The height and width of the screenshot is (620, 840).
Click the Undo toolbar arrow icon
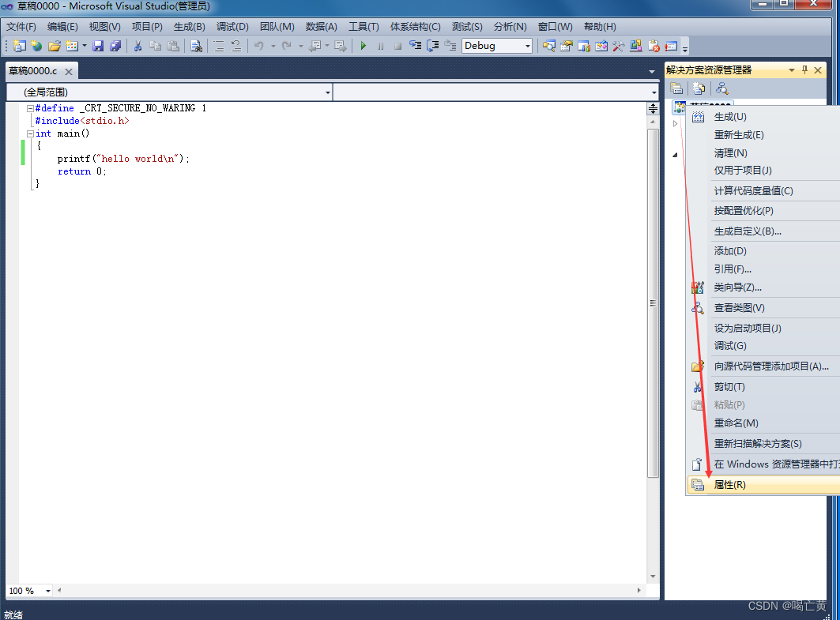coord(261,46)
